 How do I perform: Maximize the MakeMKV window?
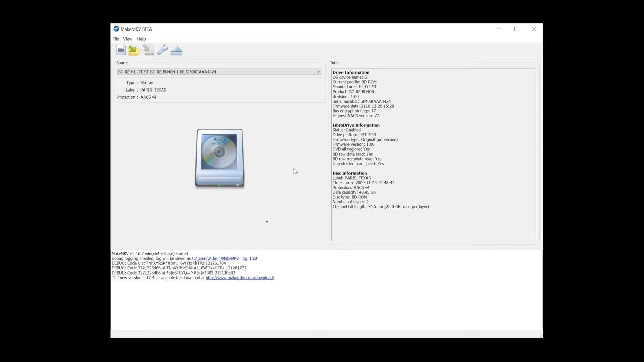pyautogui.click(x=516, y=29)
